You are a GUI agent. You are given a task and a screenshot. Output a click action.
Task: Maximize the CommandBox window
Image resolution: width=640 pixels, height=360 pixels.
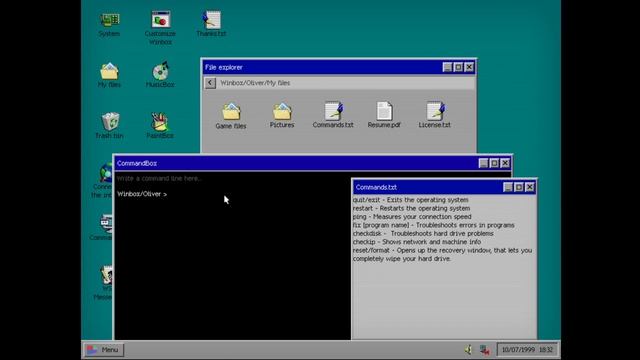[x=494, y=163]
